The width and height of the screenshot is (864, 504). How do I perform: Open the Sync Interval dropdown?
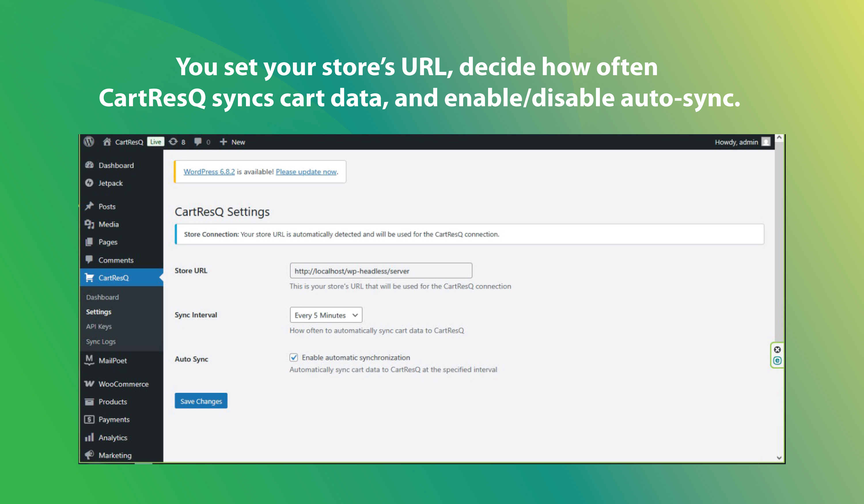tap(326, 315)
